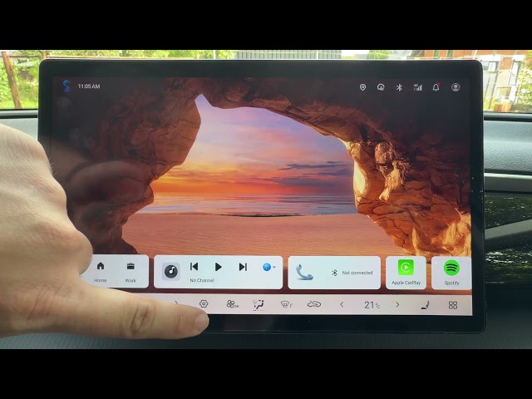Tap the 4G signal strength icon

[417, 87]
